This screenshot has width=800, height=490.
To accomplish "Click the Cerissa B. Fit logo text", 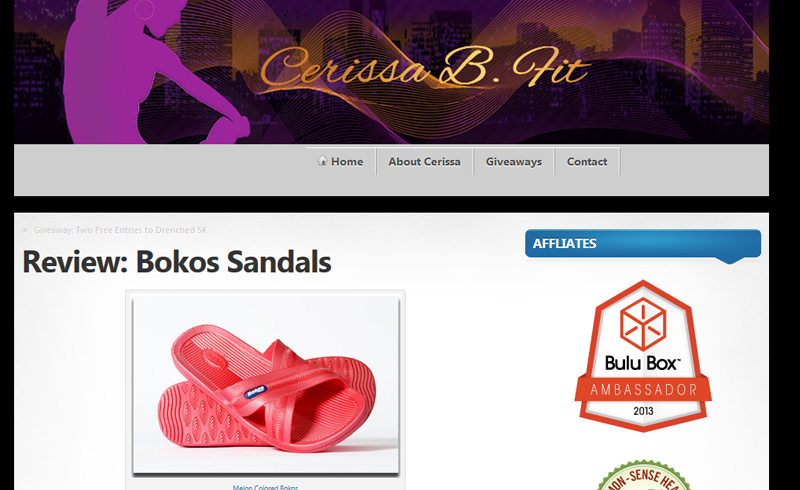I will point(424,67).
